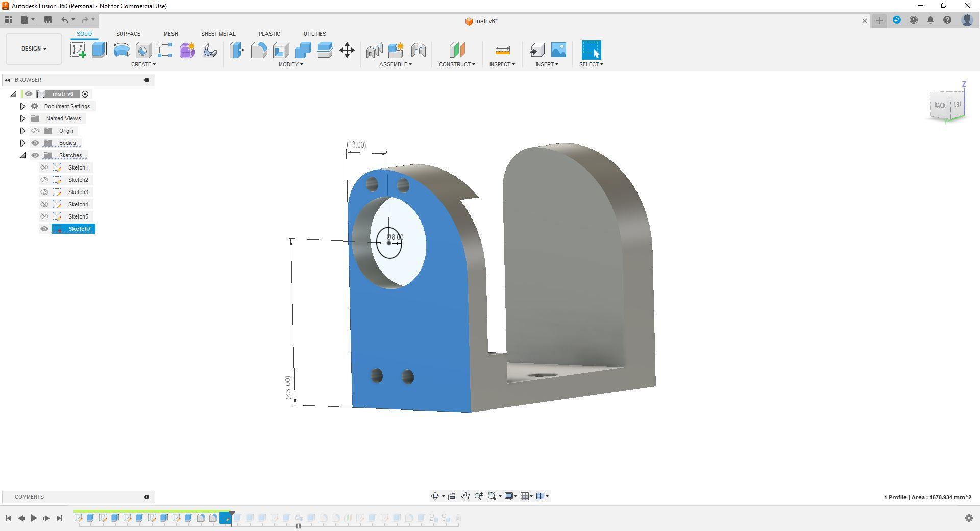Open the DESIGN workspace dropdown
Image resolution: width=980 pixels, height=531 pixels.
coord(34,49)
